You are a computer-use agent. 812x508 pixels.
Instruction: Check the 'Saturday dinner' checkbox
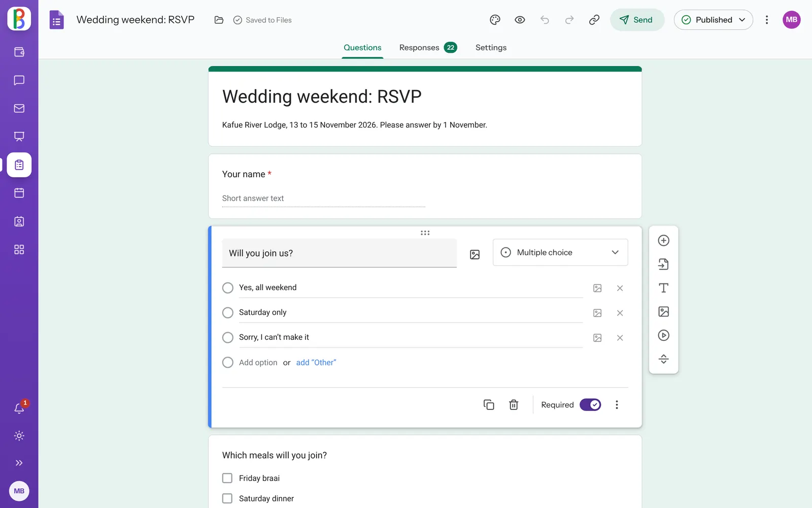click(x=227, y=498)
